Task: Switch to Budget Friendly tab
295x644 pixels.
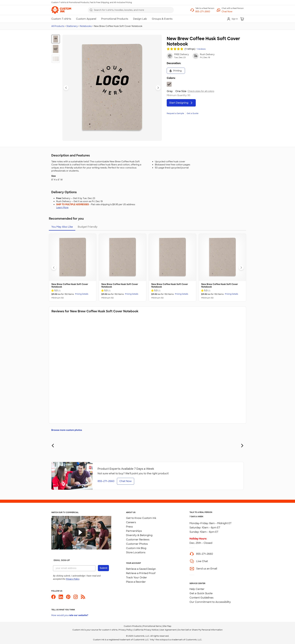Action: pos(87,227)
